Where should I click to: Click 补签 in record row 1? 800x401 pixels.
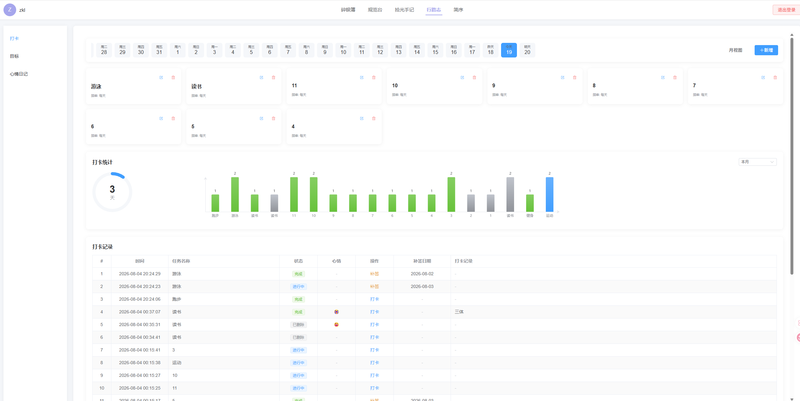click(374, 274)
